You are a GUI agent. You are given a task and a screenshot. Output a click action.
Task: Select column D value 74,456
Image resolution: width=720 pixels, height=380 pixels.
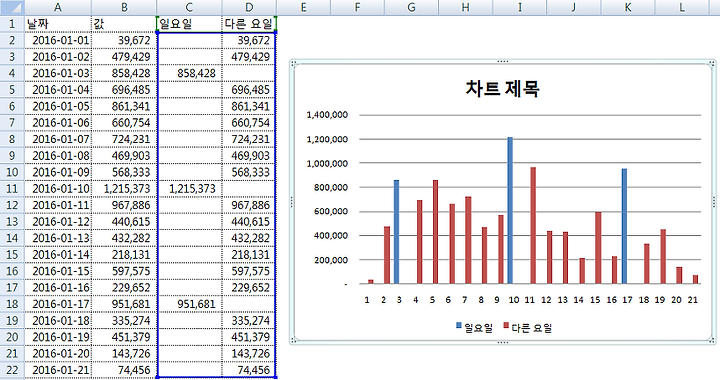[249, 370]
